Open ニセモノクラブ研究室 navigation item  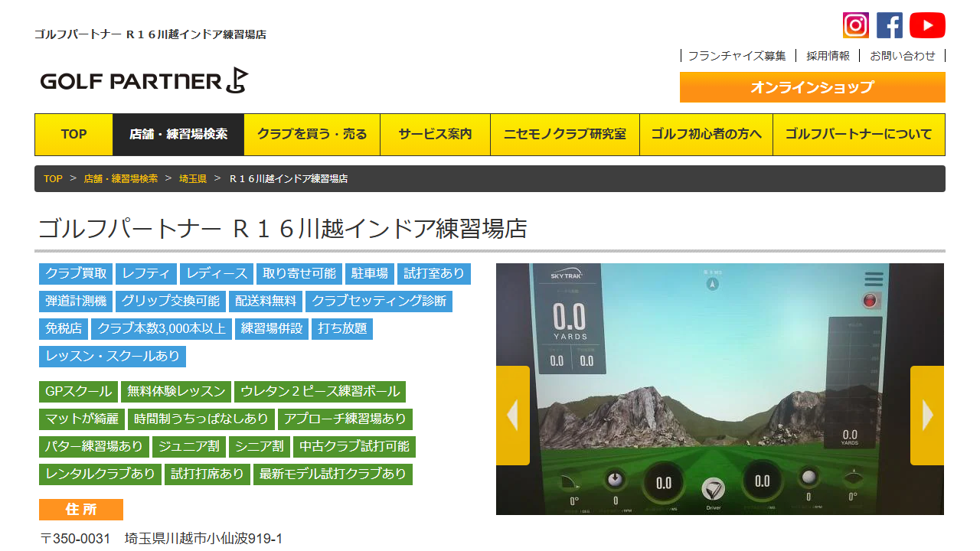(x=565, y=135)
